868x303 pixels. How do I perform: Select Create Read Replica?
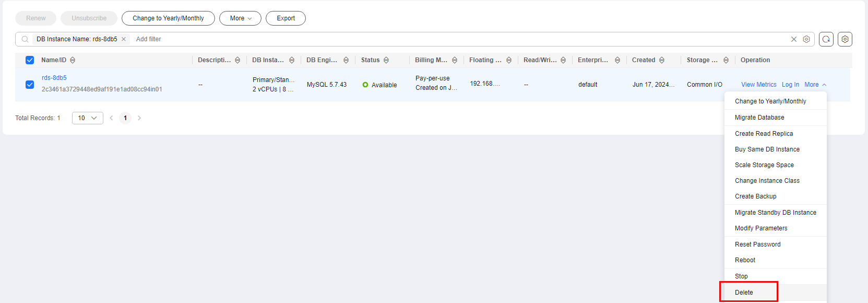776,134
